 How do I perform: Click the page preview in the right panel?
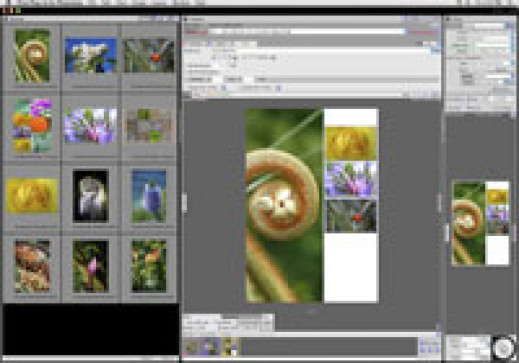point(480,223)
